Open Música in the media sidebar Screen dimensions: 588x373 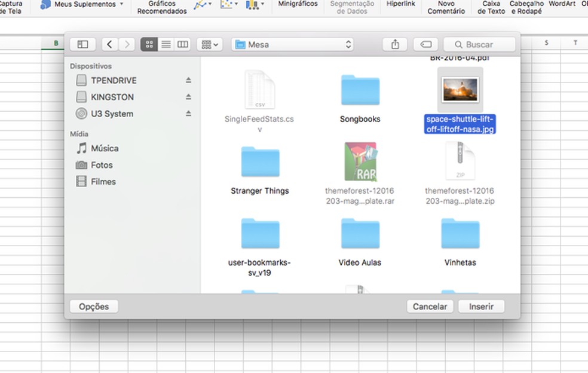[x=105, y=148]
